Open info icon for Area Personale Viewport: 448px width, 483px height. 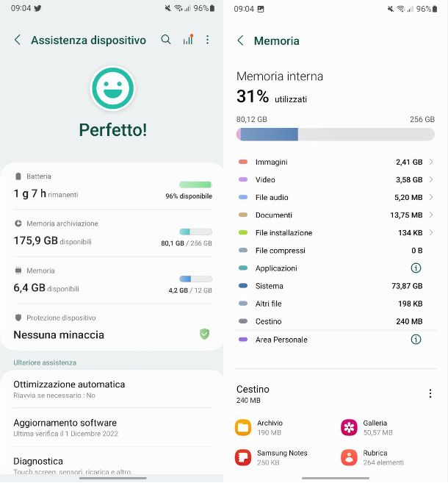coord(416,340)
